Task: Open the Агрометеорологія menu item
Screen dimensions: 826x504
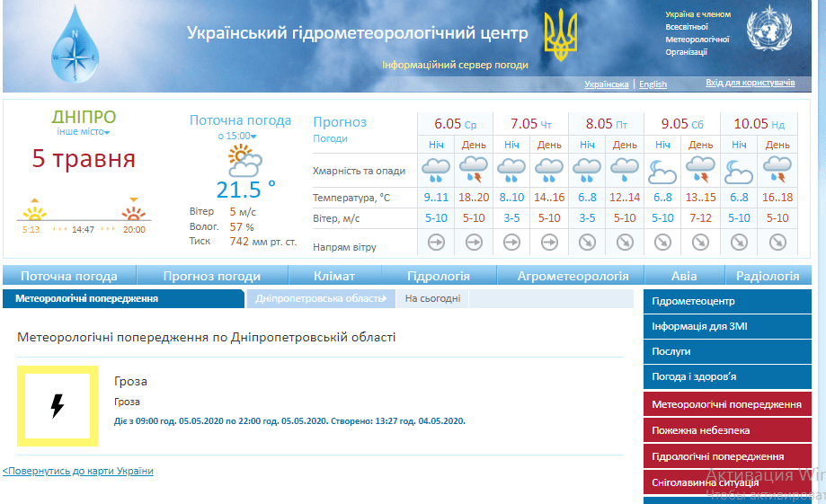Action: click(x=571, y=276)
